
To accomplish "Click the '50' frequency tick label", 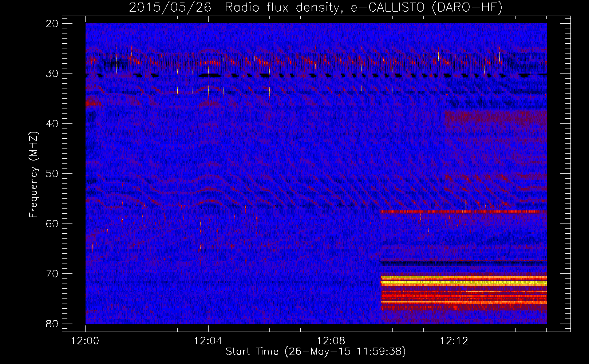I will click(x=53, y=174).
